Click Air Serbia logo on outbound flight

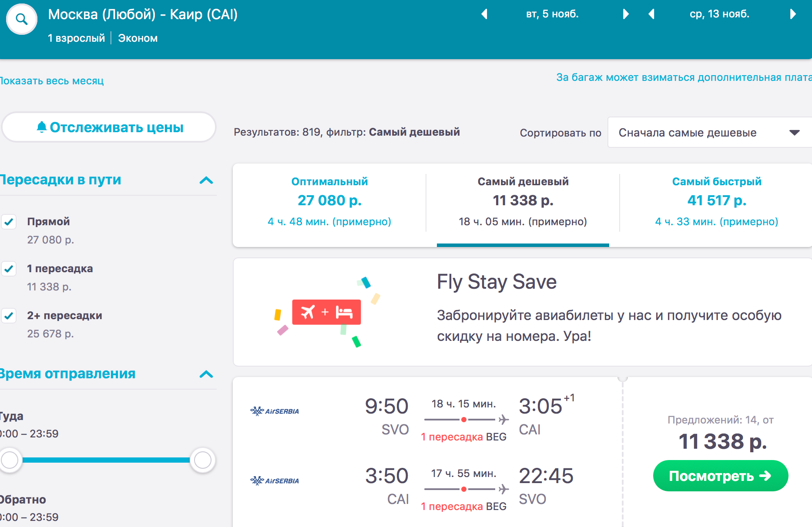pyautogui.click(x=275, y=411)
